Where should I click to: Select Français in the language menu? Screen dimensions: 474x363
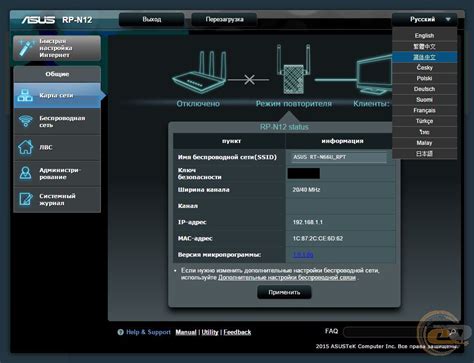(424, 110)
